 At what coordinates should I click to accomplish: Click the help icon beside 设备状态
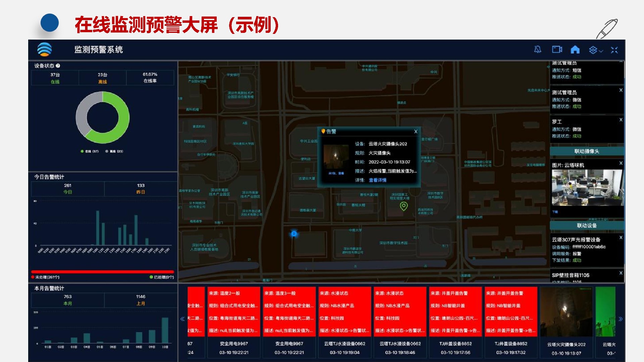point(58,66)
